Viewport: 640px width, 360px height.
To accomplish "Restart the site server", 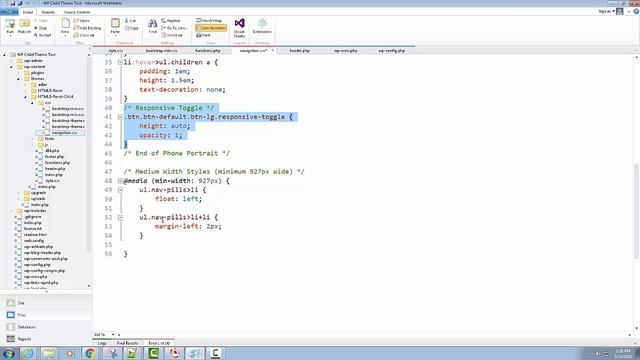I will coord(42,35).
